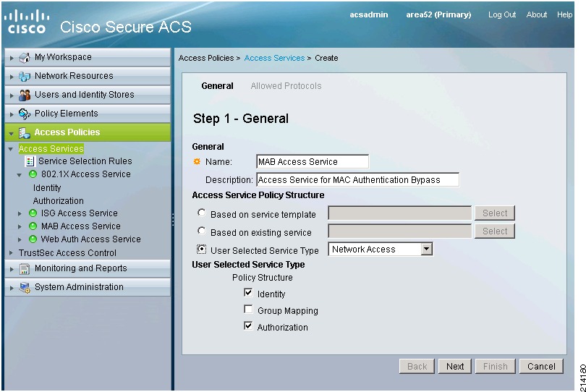
Task: Expand the Web Auth Access Service node
Action: (x=20, y=239)
